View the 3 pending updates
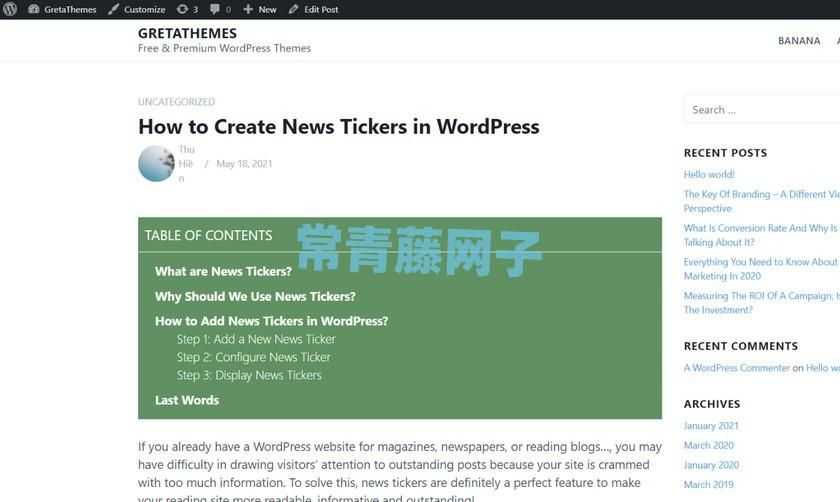The image size is (840, 502). [188, 9]
